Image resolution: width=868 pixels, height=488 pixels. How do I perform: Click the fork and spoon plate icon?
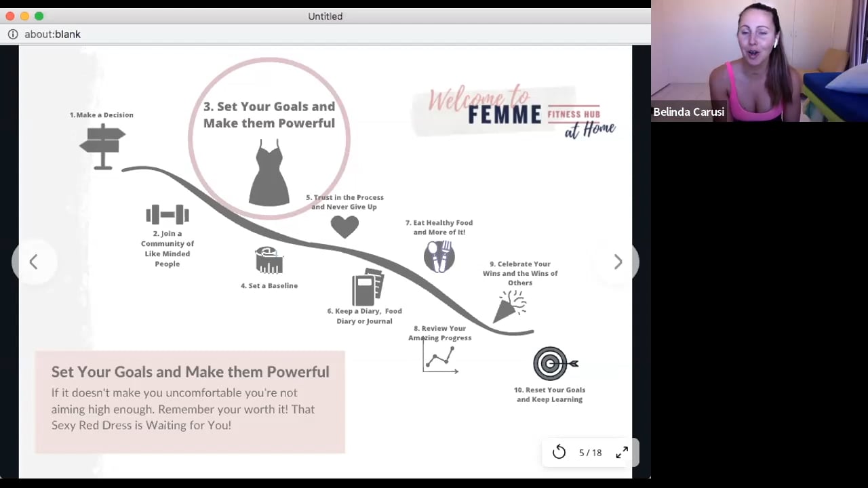(439, 257)
